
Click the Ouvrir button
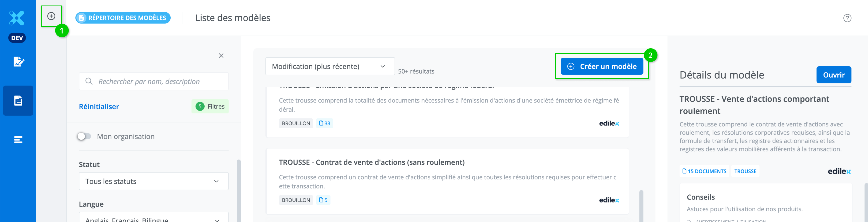(x=833, y=75)
